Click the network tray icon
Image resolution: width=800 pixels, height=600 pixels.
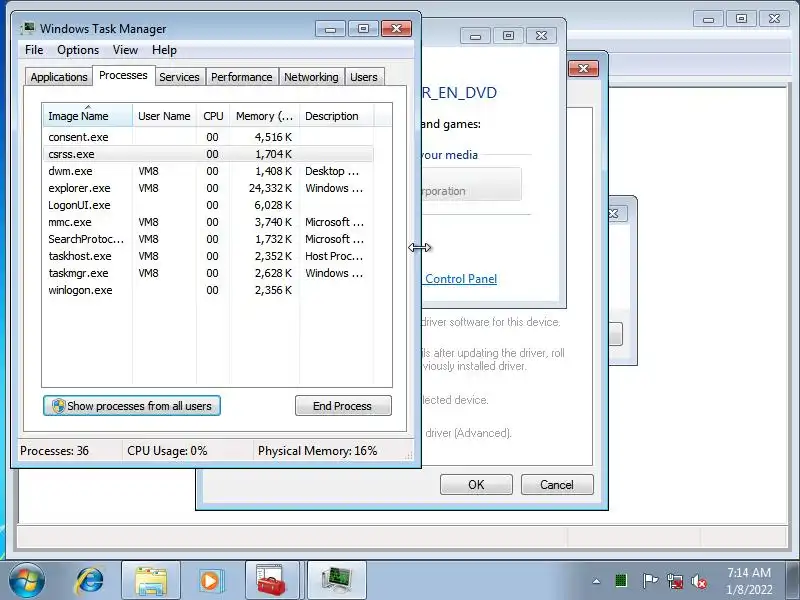tap(675, 581)
